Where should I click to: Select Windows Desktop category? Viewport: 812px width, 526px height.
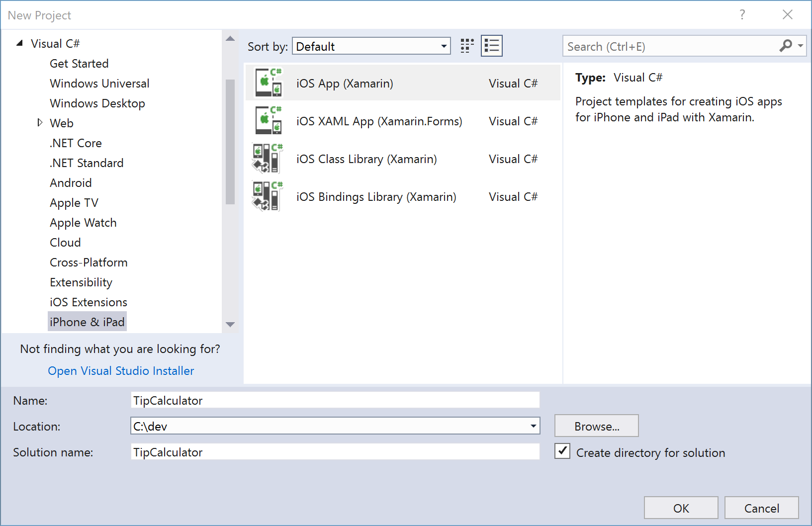coord(97,103)
